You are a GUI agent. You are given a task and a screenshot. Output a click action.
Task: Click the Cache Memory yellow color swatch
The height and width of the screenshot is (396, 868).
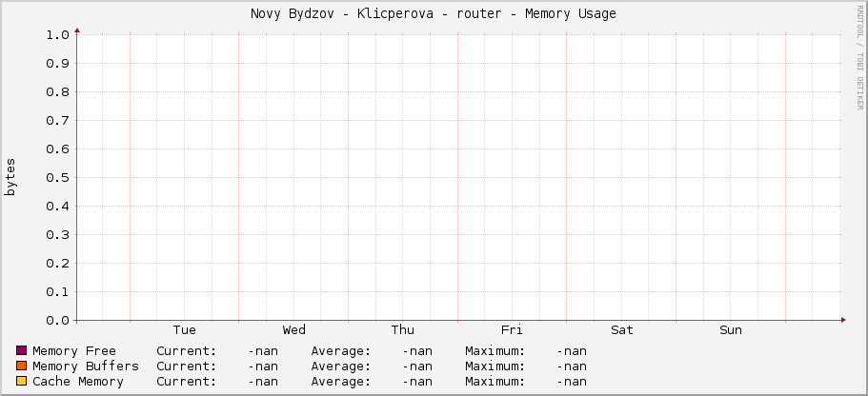click(22, 381)
